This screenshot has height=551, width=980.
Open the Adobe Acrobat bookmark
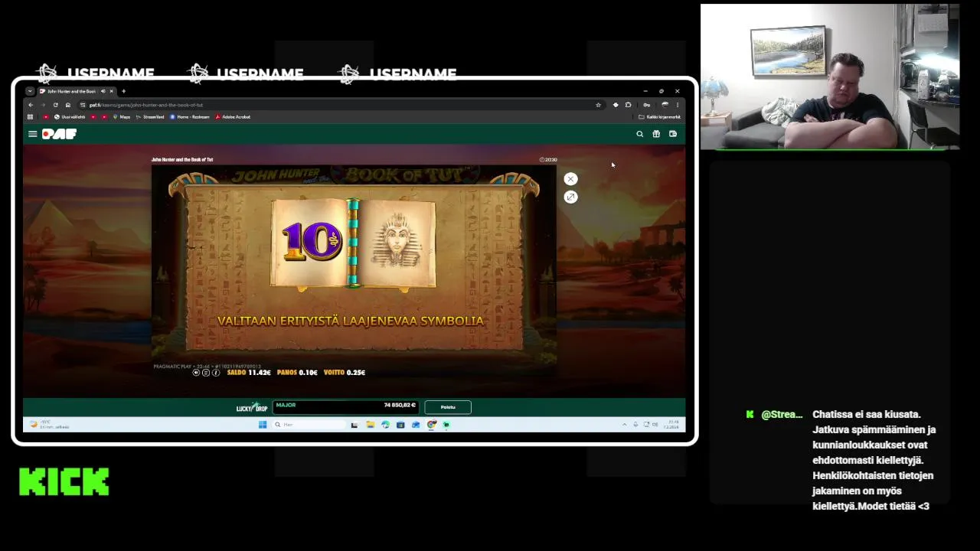[x=233, y=117]
